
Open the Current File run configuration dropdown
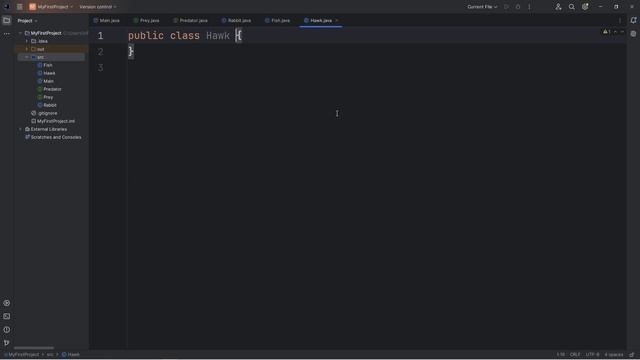point(482,7)
